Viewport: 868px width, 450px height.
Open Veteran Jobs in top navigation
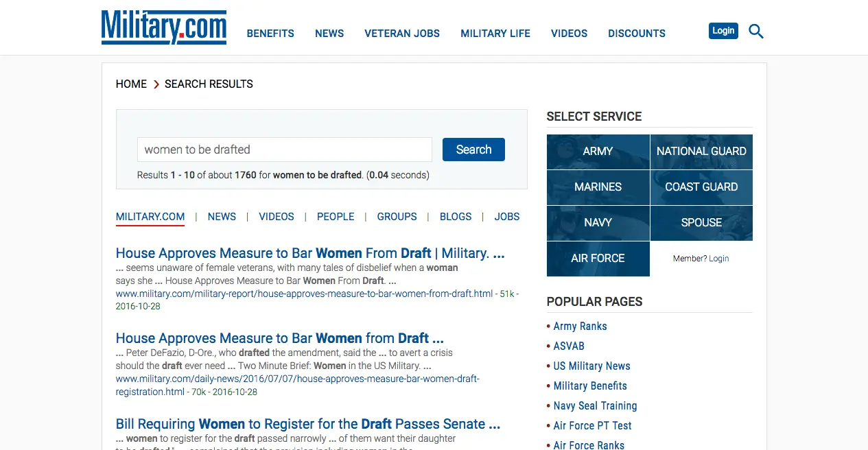point(402,33)
